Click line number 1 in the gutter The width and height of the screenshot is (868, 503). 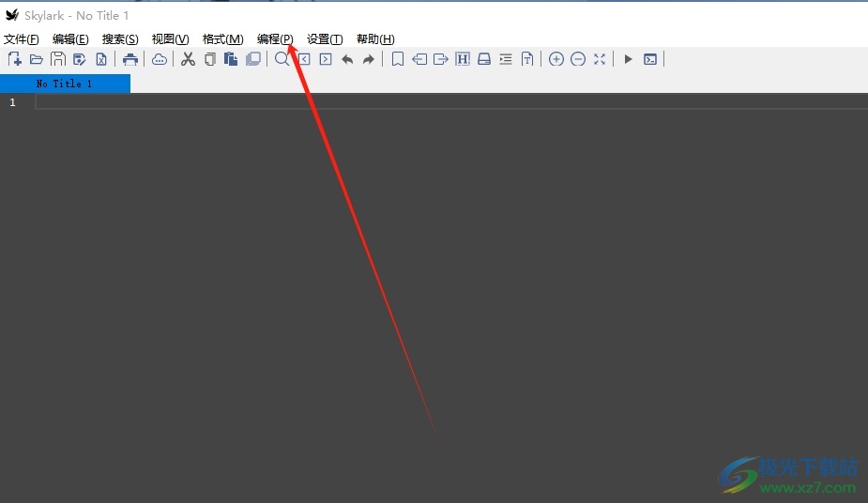(13, 102)
